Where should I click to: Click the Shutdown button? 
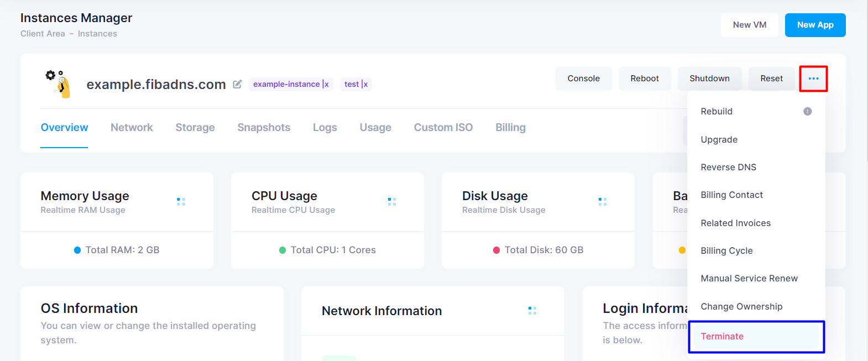[x=709, y=79]
